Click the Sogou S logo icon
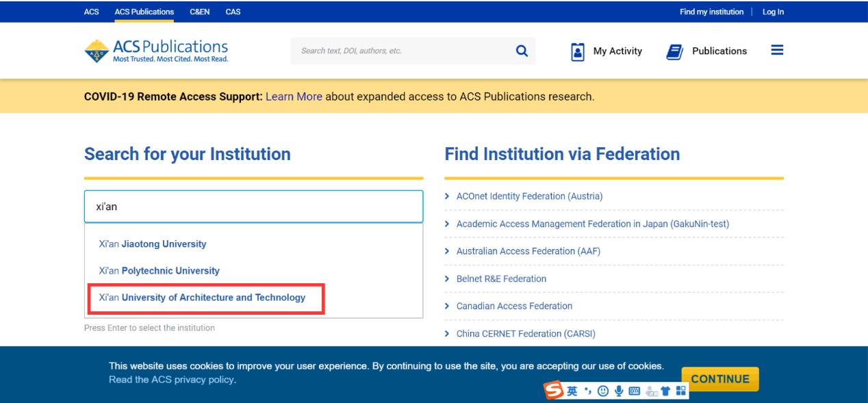 pos(554,391)
